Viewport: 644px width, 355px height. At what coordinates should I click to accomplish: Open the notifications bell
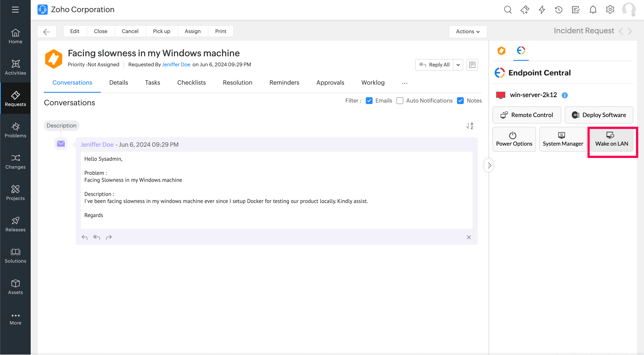593,10
